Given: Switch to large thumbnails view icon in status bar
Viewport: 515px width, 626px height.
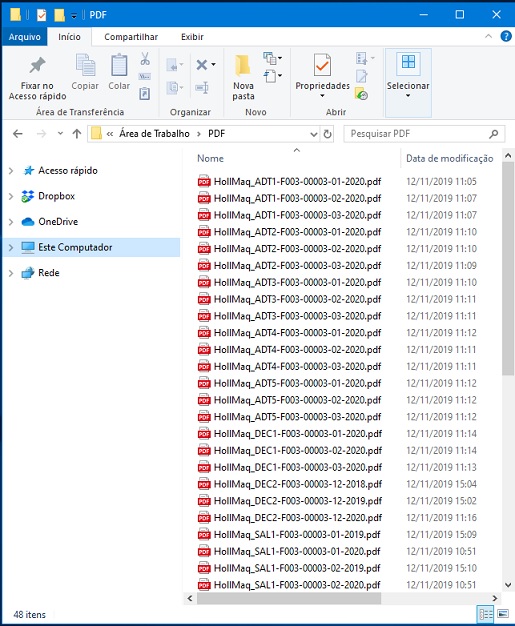Looking at the screenshot, I should 503,614.
